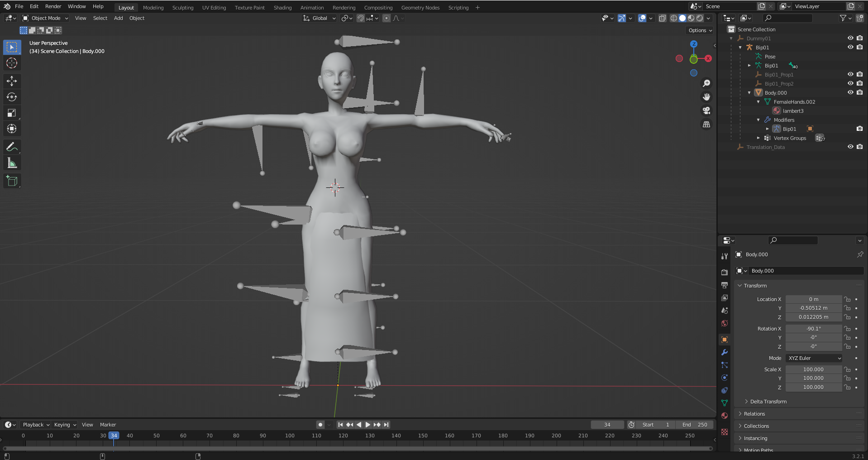Click the Z axis on navigation gizmo
This screenshot has height=460, width=868.
point(694,44)
